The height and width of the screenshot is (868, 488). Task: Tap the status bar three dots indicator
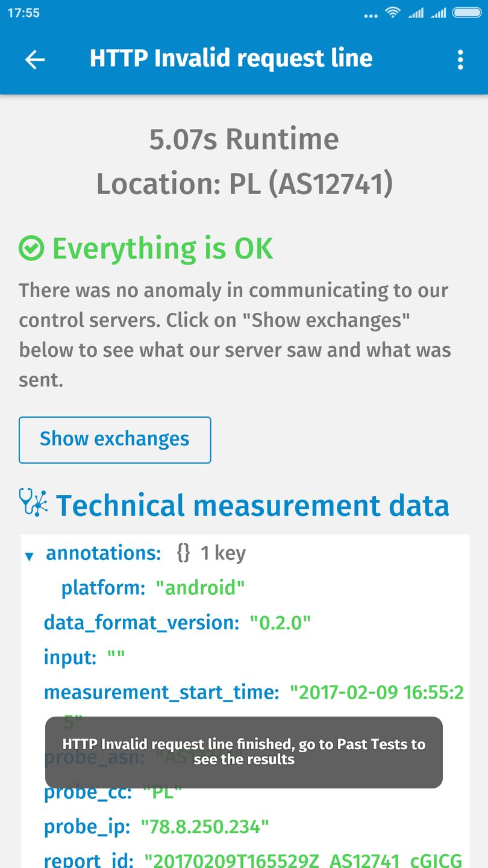click(x=371, y=16)
